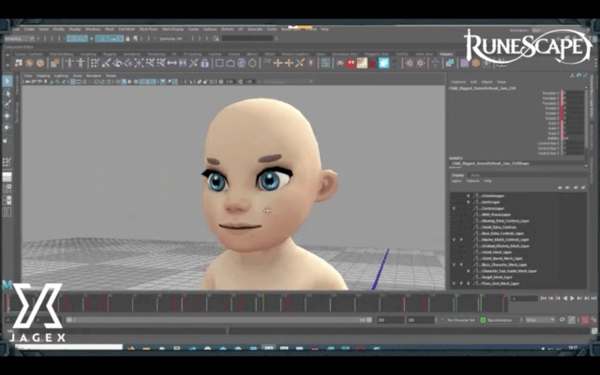The image size is (600, 375).
Task: Click the double-headed horizontal arrow shelf icon
Action: pos(172,63)
